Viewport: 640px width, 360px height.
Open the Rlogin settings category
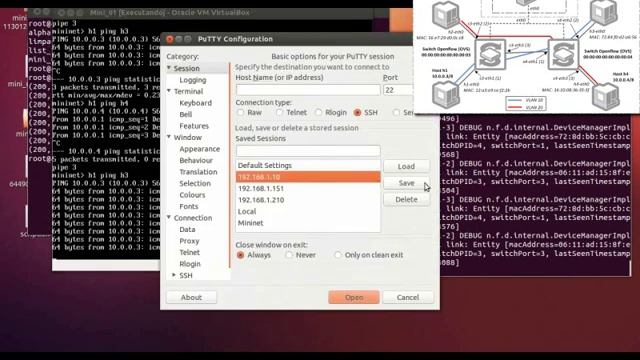(190, 264)
